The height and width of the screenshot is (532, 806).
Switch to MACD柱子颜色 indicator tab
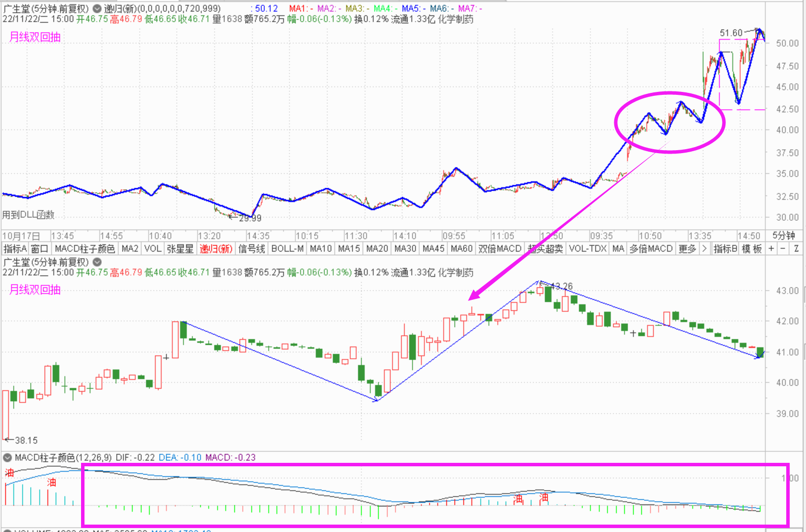pos(85,248)
